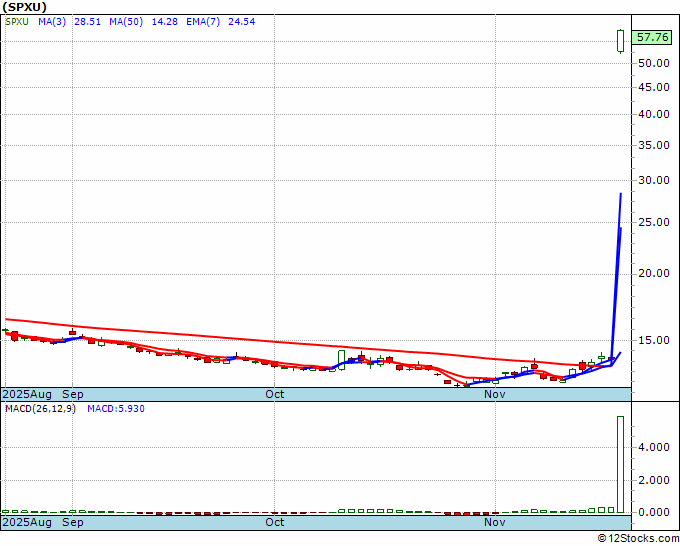Click the 0.000 MACD axis label

tap(654, 512)
